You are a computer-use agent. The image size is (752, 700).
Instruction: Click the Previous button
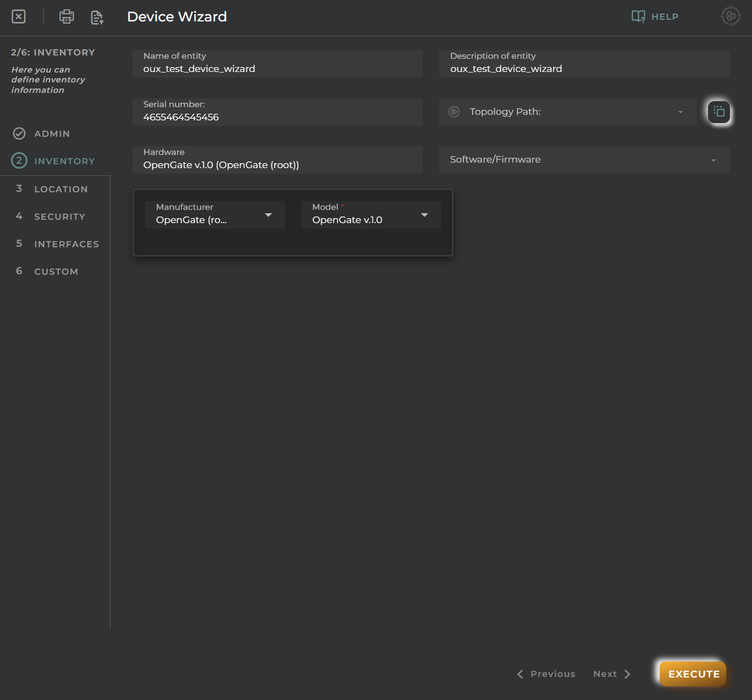tap(546, 674)
